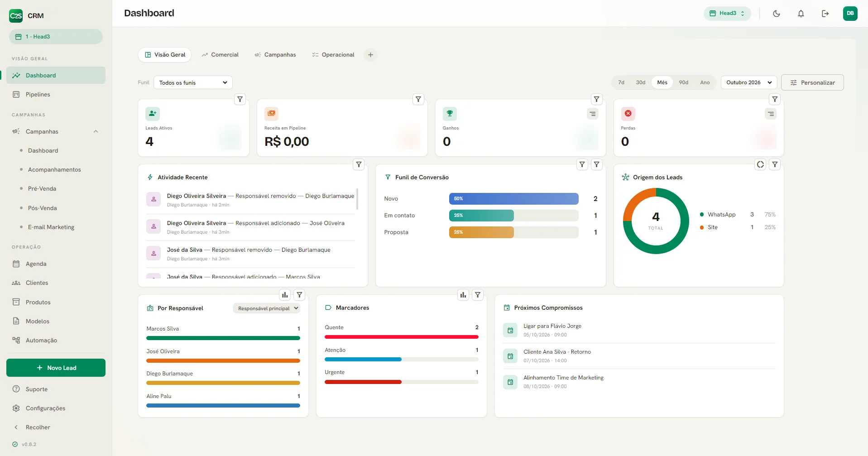
Task: Click the filter icon on the Ganhos card
Action: click(x=597, y=99)
